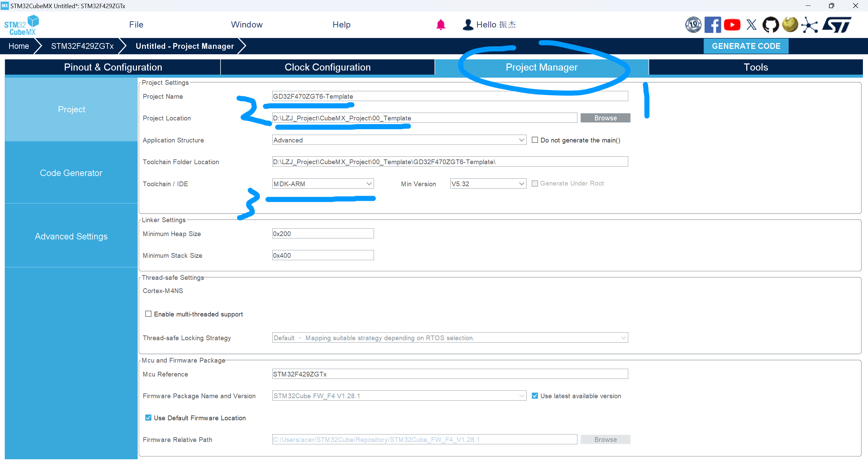Screen dimensions: 868x464
Task: Click the Cortex-M4NS label
Action: 163,291
